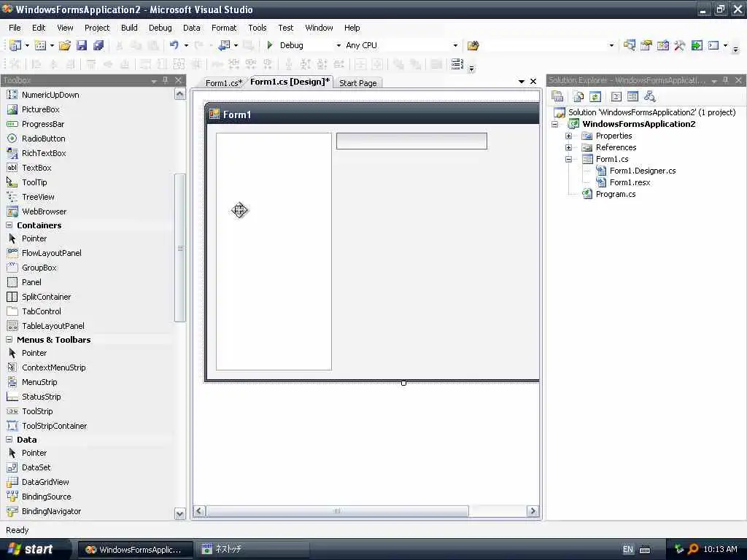Select SplitContainer in Toolbox
747x560 pixels.
[46, 297]
